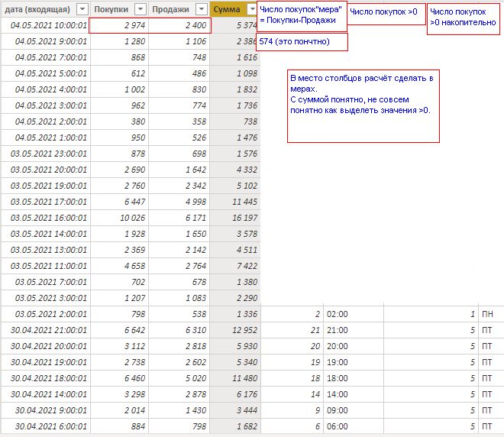Click the Сумма cell 1 098

[235, 73]
